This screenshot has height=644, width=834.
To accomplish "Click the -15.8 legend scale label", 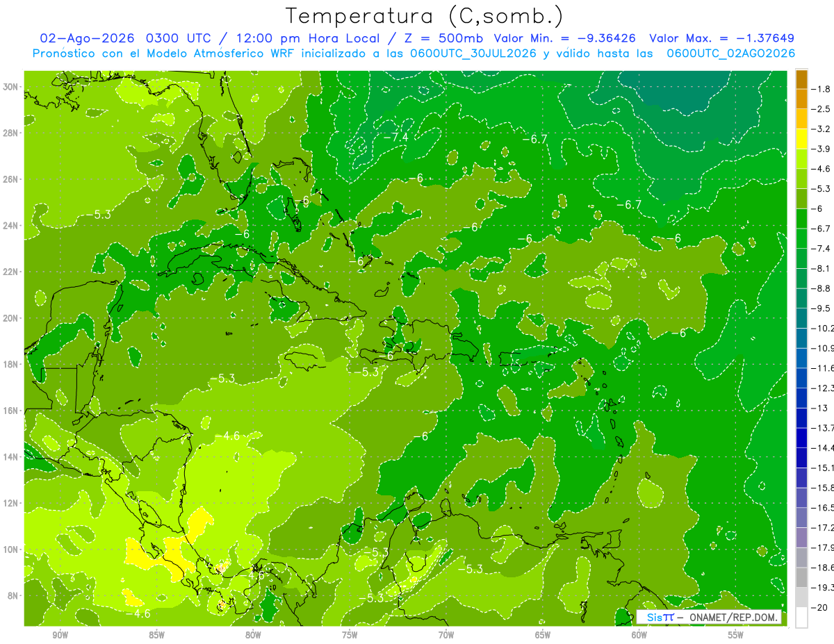I will tap(822, 488).
